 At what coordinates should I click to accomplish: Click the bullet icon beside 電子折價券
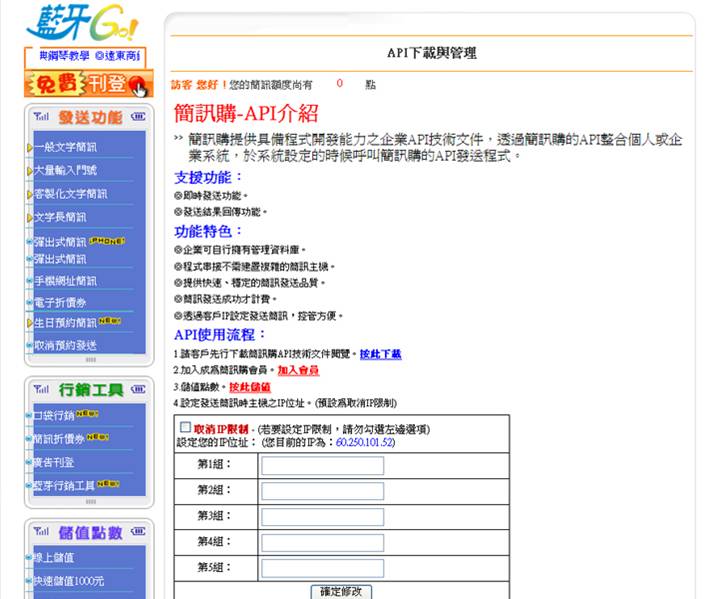pos(30,302)
